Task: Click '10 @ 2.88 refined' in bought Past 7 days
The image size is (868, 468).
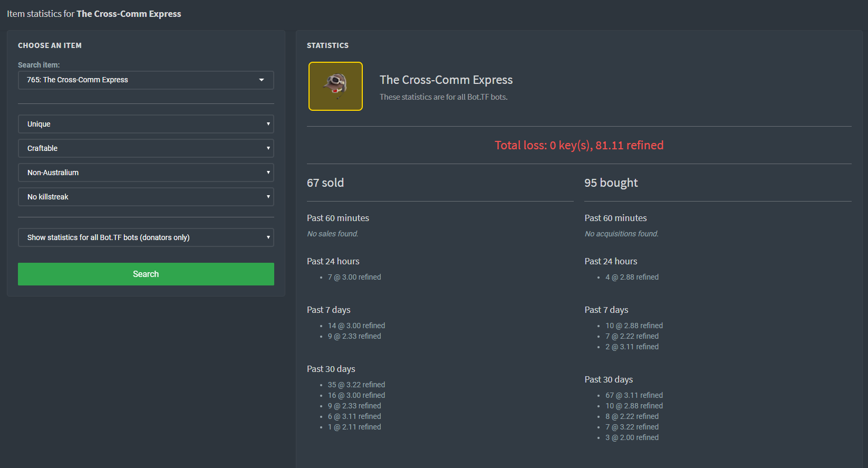Action: pos(634,326)
